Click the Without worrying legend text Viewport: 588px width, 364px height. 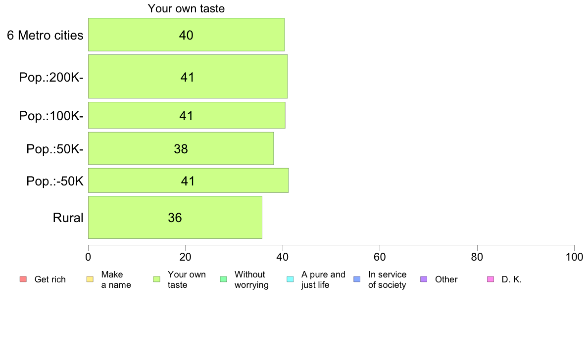click(x=251, y=279)
